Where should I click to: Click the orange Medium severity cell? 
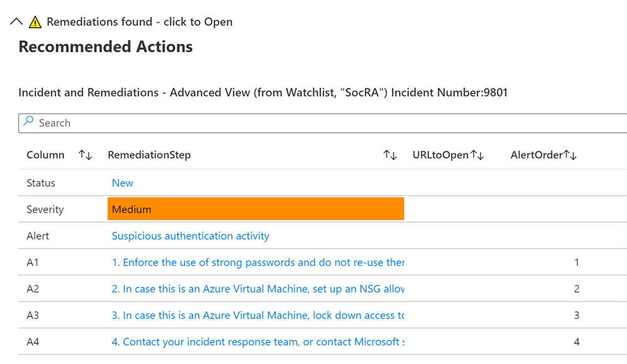coord(256,210)
